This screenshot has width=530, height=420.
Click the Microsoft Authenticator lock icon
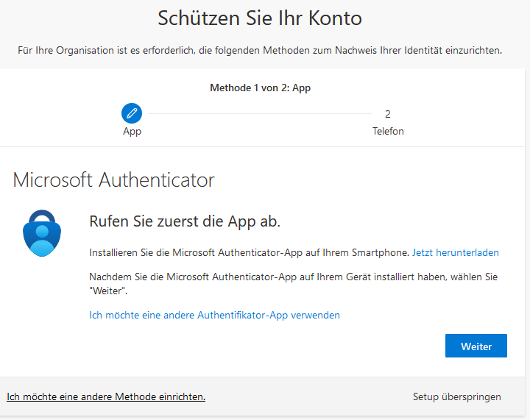click(43, 232)
